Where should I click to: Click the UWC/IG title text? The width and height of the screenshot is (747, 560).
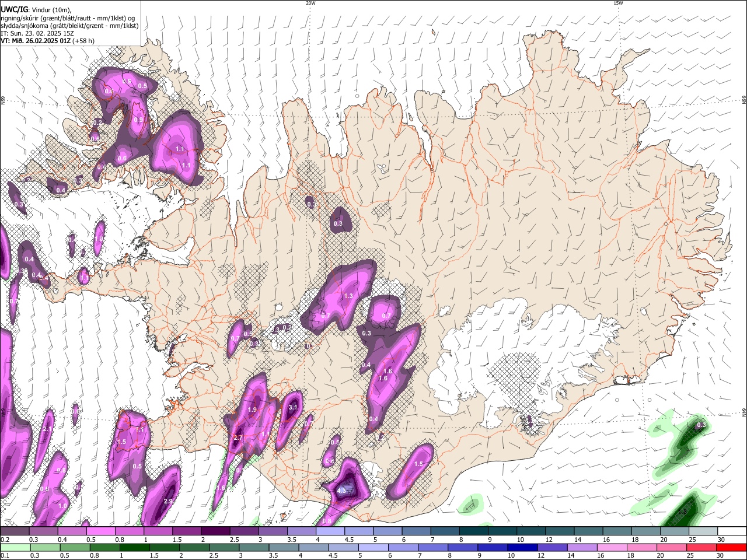[14, 10]
